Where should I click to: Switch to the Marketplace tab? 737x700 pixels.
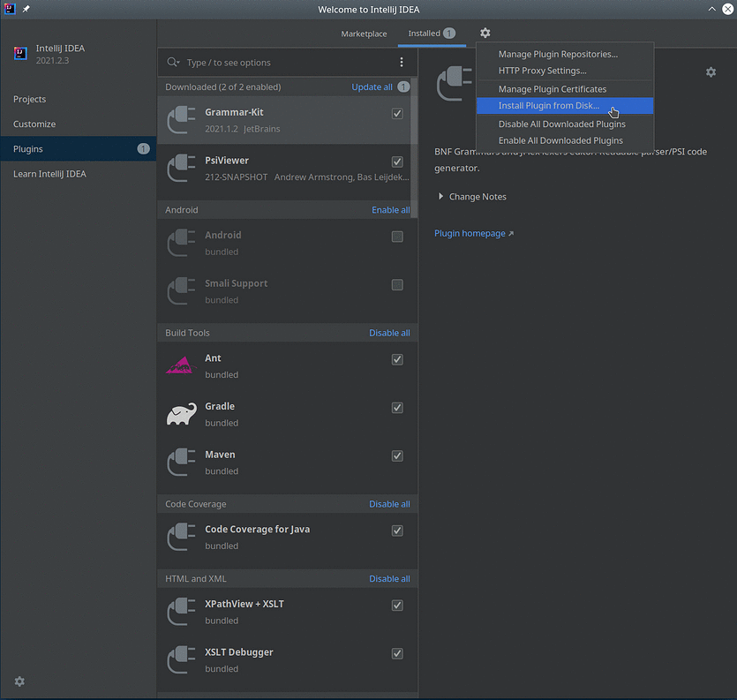click(x=364, y=34)
